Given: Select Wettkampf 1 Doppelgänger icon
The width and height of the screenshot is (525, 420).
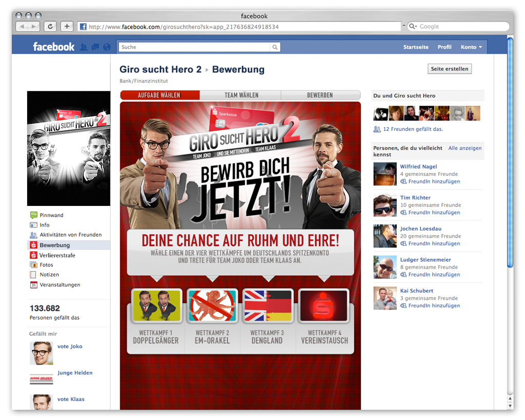Looking at the screenshot, I should pyautogui.click(x=156, y=306).
